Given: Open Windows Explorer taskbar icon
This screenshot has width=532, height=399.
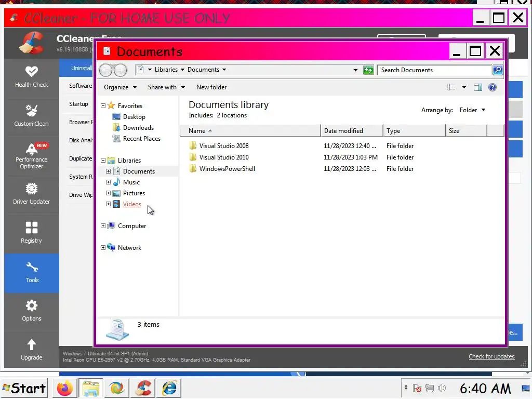Looking at the screenshot, I should coord(90,388).
